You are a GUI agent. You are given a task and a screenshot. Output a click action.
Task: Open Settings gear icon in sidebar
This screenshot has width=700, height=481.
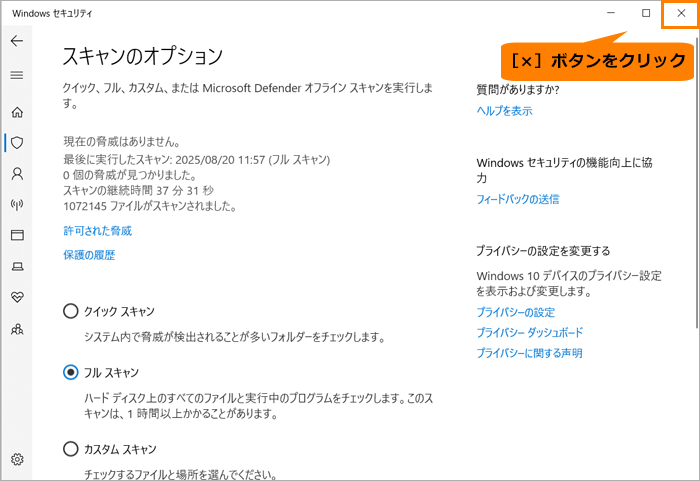pyautogui.click(x=17, y=459)
